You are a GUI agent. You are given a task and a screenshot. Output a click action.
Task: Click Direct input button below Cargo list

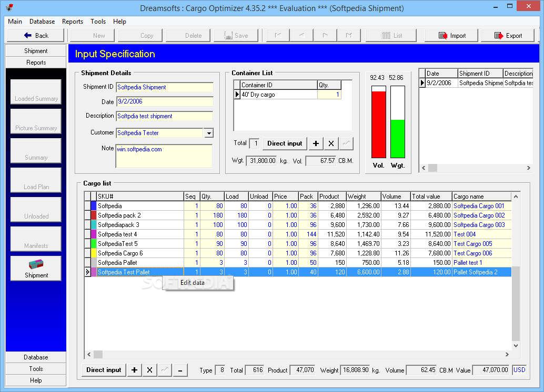point(104,370)
